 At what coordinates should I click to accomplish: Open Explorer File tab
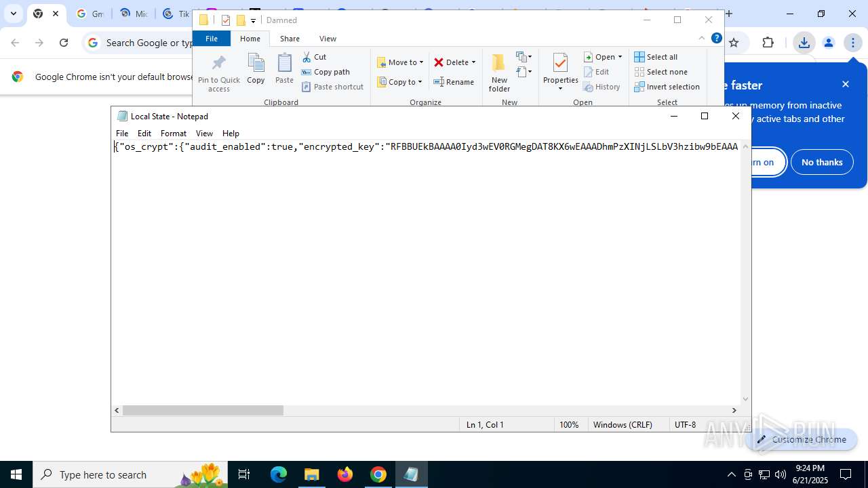pos(212,39)
